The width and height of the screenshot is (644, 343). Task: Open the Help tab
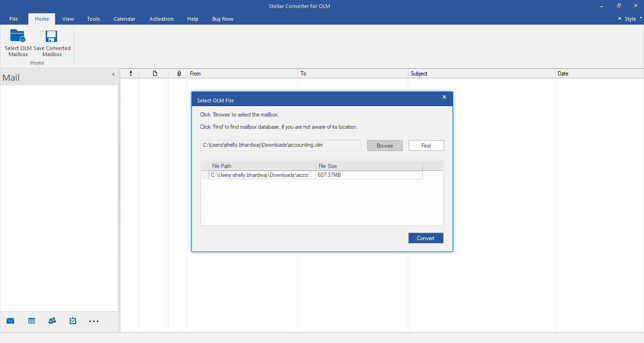193,19
